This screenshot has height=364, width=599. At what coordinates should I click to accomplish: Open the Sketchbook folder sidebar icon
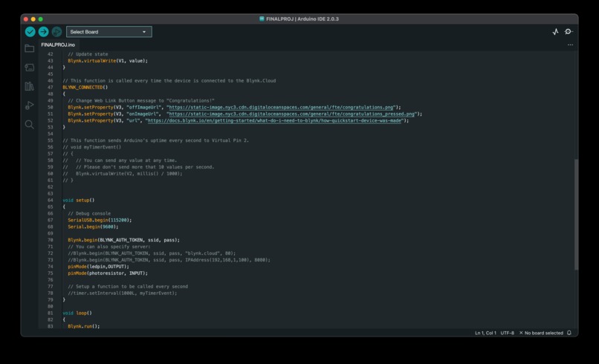(x=30, y=48)
